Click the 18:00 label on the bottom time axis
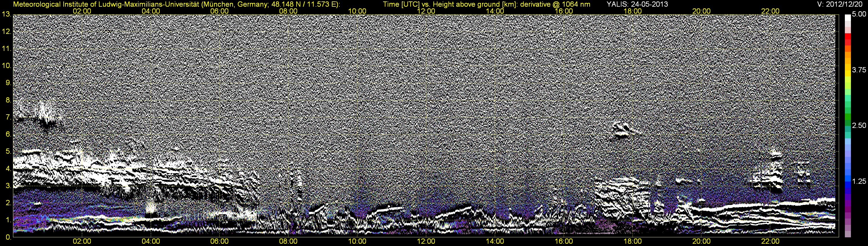Screen dimensions: 868x246 [x=633, y=241]
